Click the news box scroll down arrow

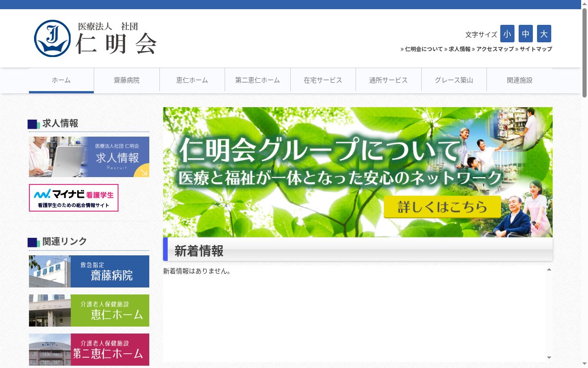[x=549, y=357]
